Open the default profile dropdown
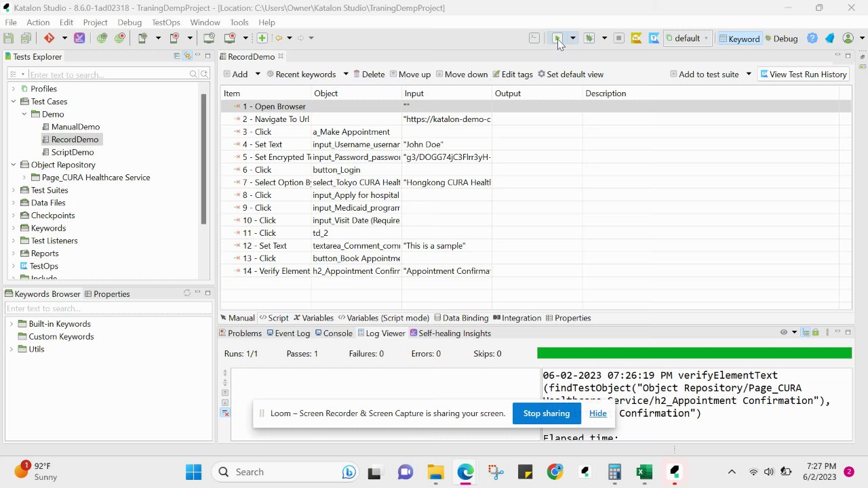This screenshot has height=488, width=868. click(687, 39)
